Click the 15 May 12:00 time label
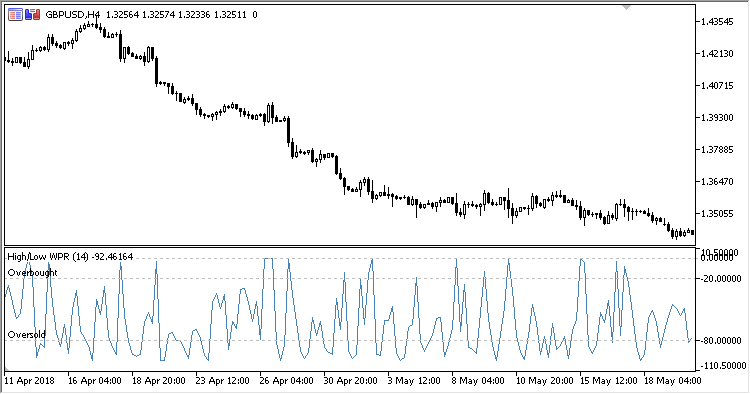 pyautogui.click(x=608, y=381)
